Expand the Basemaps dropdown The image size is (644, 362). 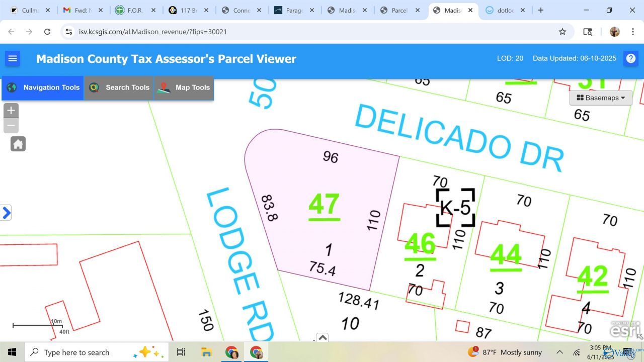pyautogui.click(x=600, y=98)
